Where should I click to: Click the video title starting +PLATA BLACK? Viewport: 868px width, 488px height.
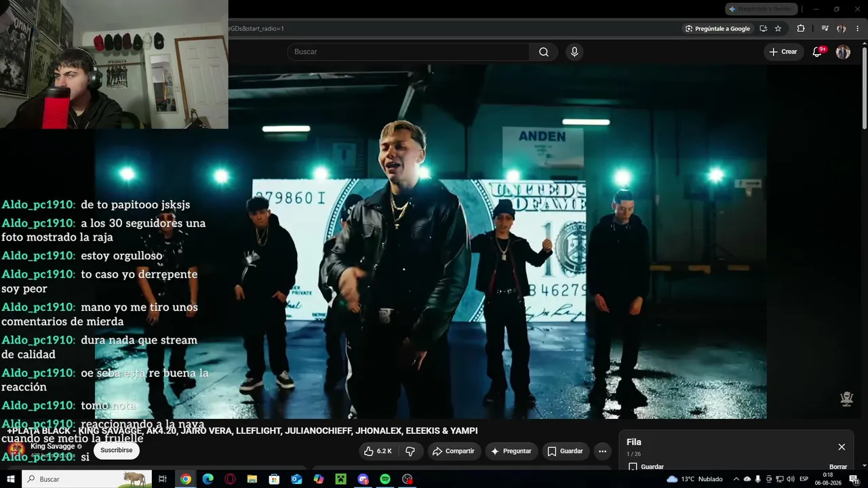point(242,431)
